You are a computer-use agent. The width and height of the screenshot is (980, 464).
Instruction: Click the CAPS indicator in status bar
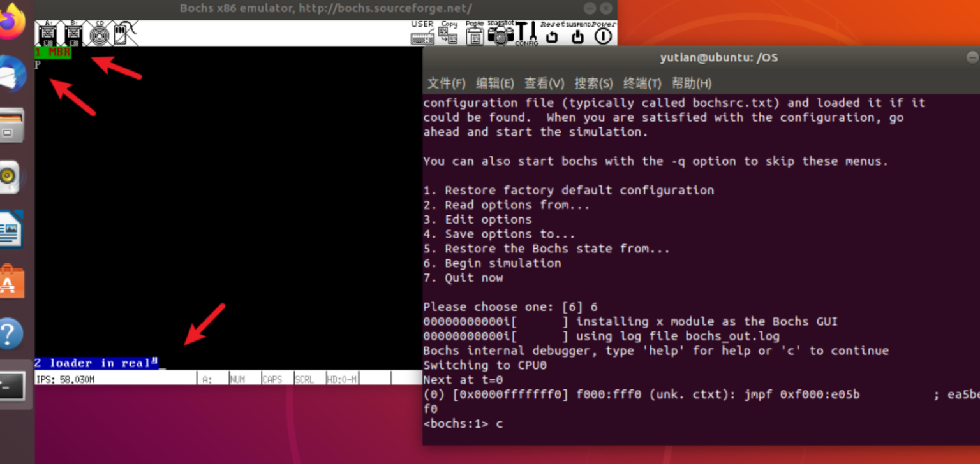272,379
